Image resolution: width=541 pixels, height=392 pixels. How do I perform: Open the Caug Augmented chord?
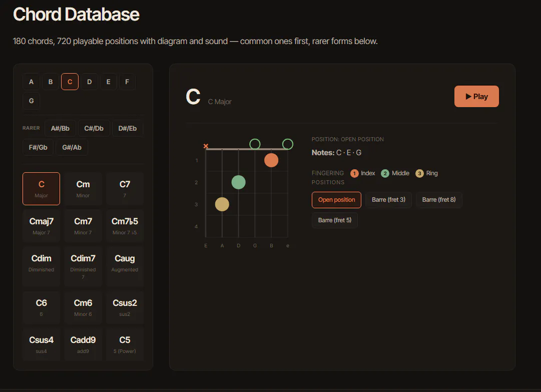[125, 266]
